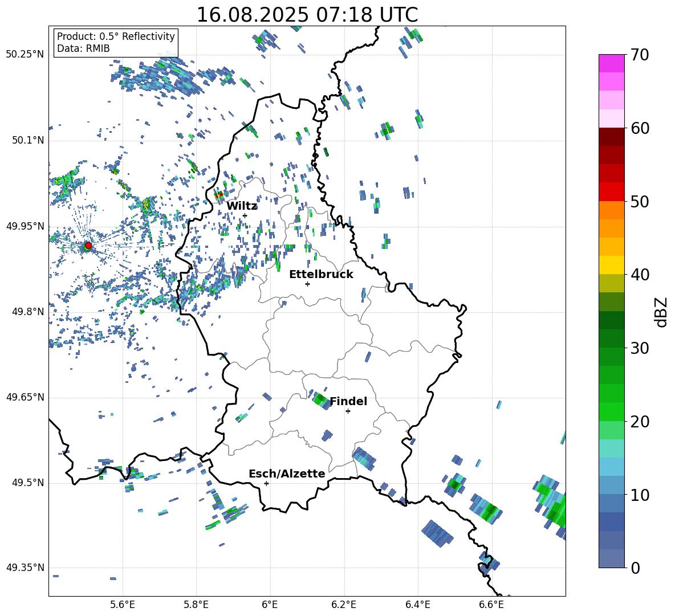Click the 49.95°N latitude label

(25, 227)
